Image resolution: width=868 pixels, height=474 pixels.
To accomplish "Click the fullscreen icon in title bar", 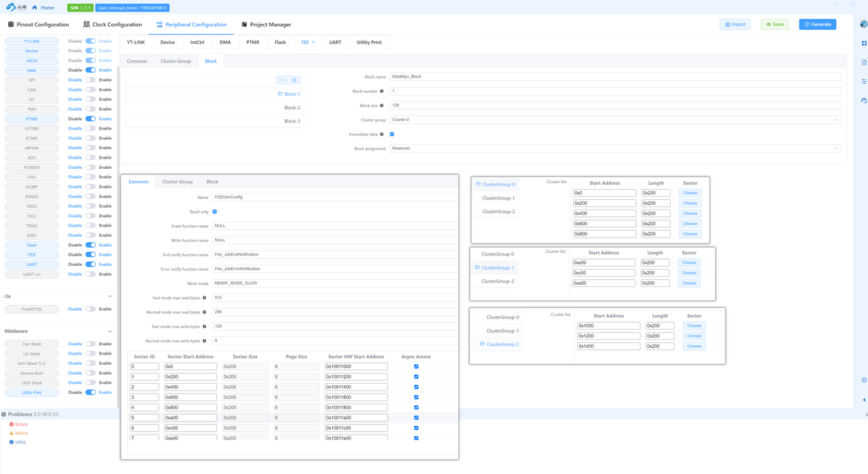I will tap(853, 5).
